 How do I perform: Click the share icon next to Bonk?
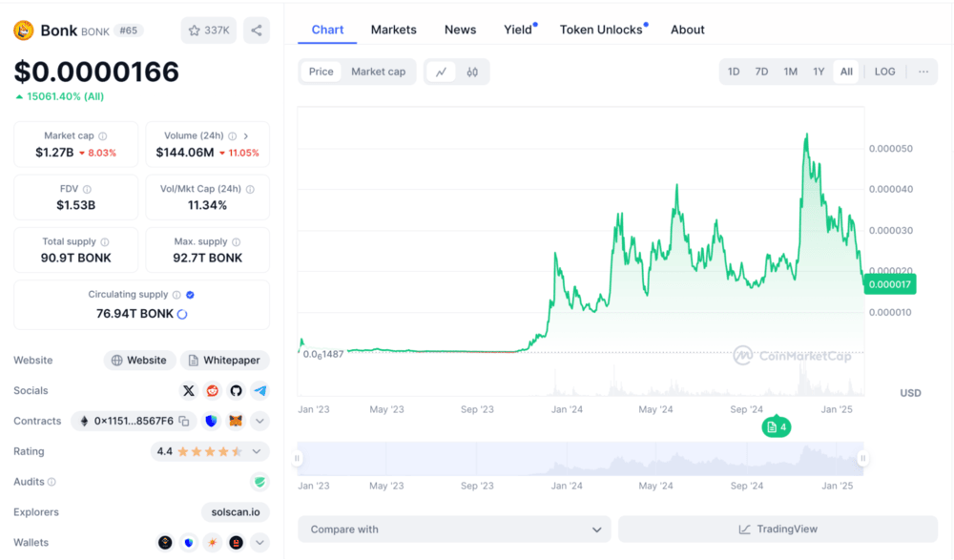point(256,31)
